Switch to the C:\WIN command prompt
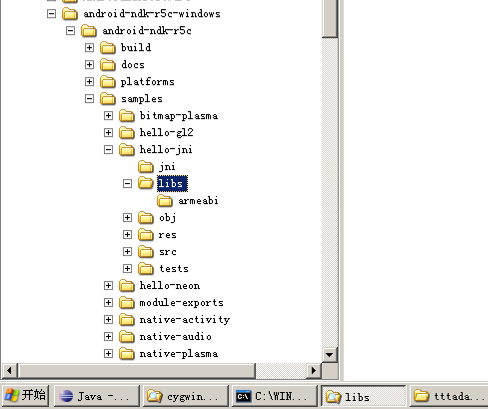This screenshot has height=409, width=488. tap(274, 396)
